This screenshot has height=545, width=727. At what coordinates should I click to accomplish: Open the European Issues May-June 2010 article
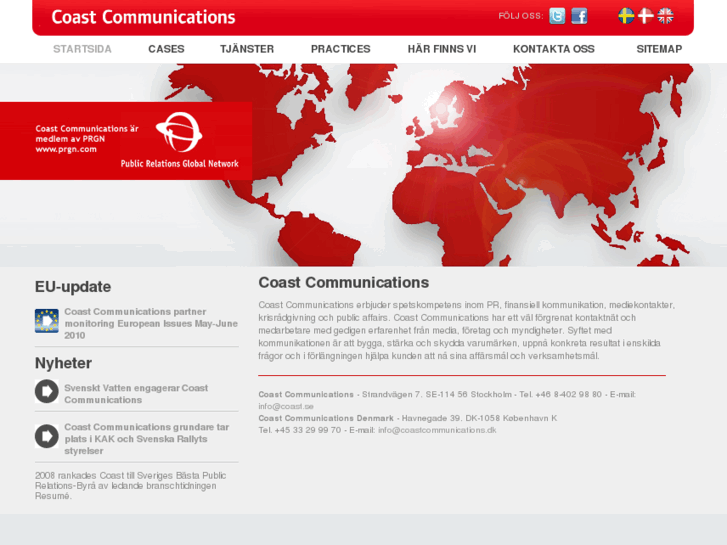[151, 323]
